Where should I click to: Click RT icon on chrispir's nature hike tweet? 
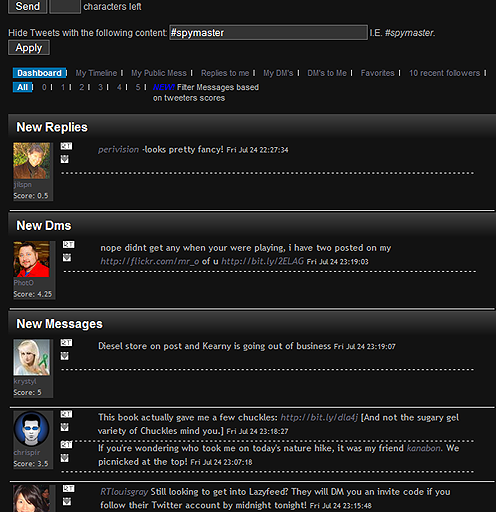[66, 445]
